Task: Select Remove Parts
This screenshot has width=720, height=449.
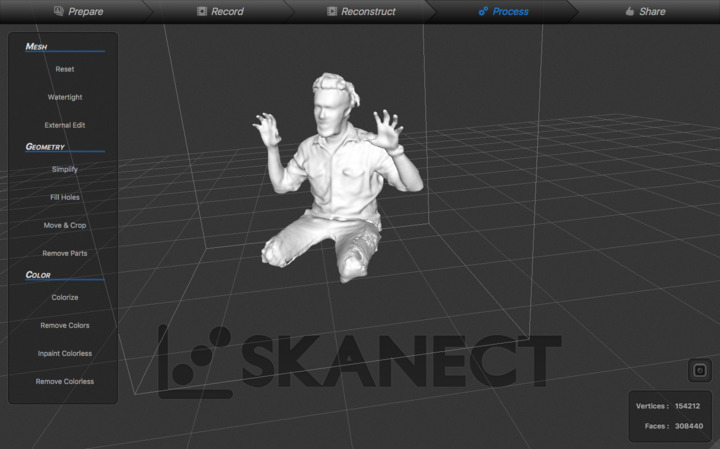Action: (x=65, y=253)
